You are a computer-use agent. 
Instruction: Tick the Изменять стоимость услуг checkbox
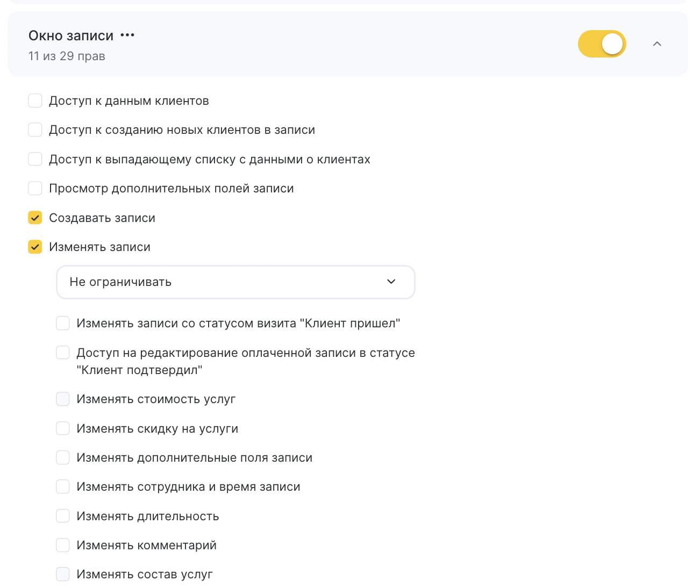63,399
